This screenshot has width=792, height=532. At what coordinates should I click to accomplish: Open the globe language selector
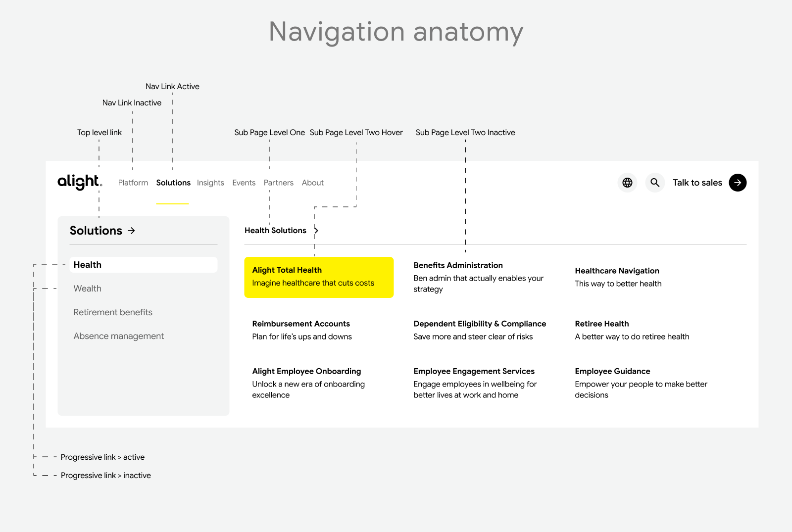pos(627,183)
